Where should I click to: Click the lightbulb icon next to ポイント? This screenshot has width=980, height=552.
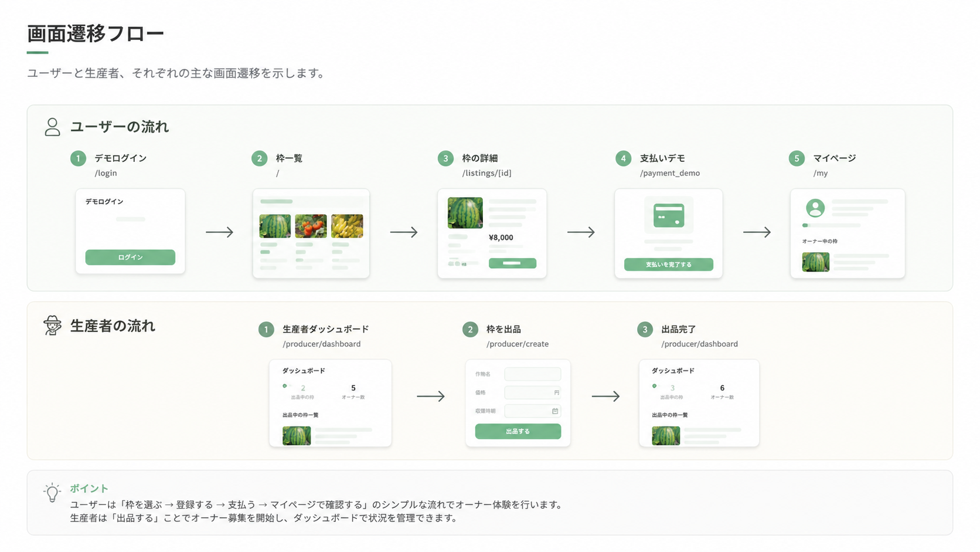[52, 493]
